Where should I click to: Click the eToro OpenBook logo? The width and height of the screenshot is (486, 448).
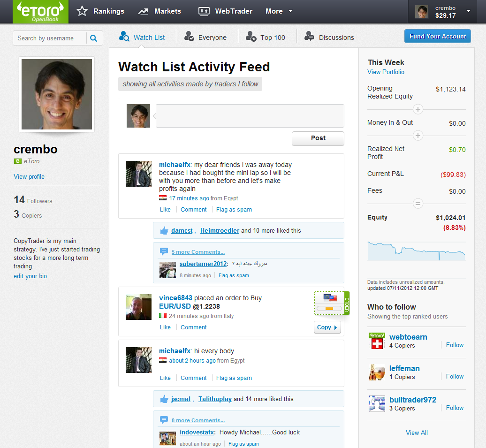[x=41, y=11]
